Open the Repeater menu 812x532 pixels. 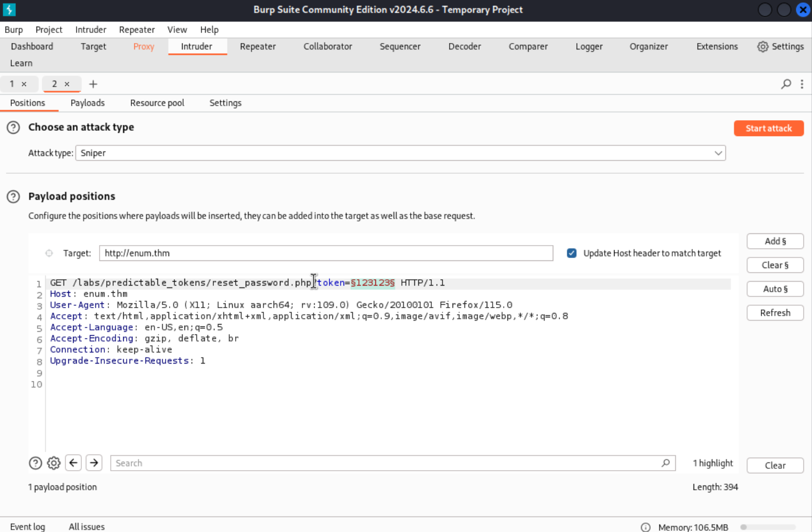[137, 29]
